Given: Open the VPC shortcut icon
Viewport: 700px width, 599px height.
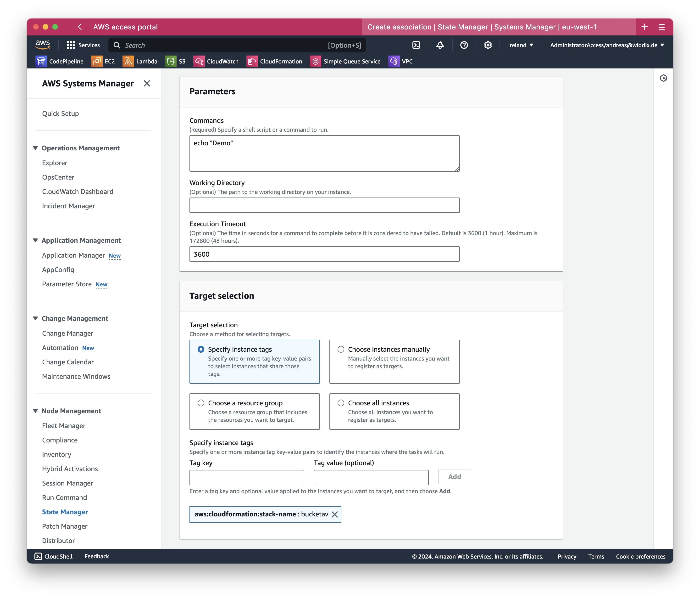Looking at the screenshot, I should pos(394,61).
